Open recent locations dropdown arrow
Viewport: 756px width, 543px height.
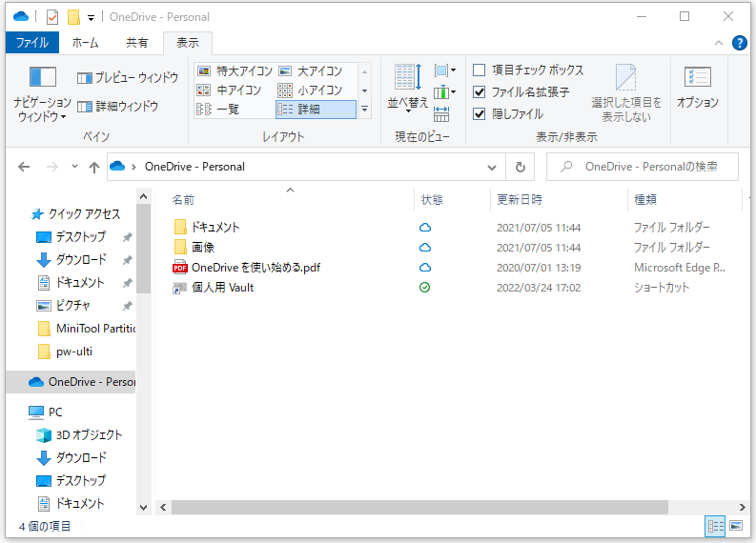[74, 167]
